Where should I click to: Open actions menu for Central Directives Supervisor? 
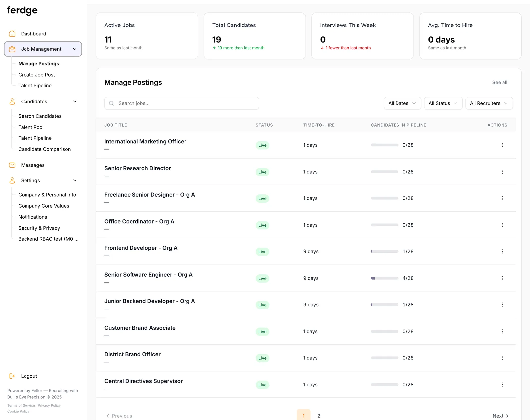(x=502, y=385)
